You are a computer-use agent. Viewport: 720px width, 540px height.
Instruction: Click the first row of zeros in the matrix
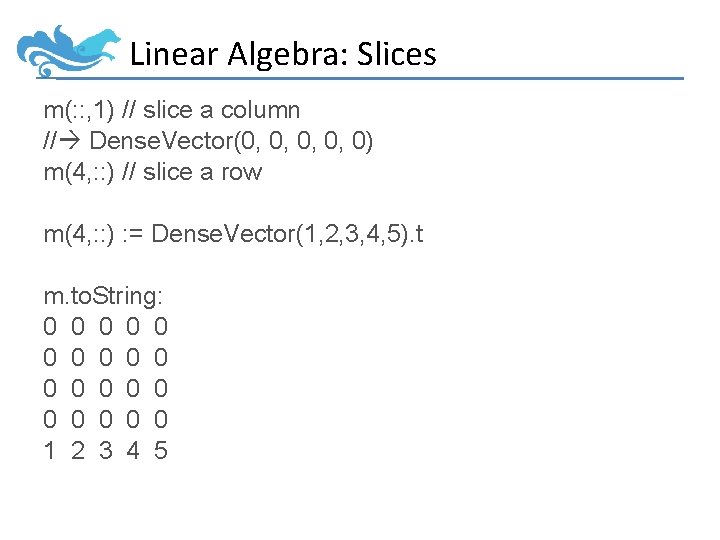point(106,326)
